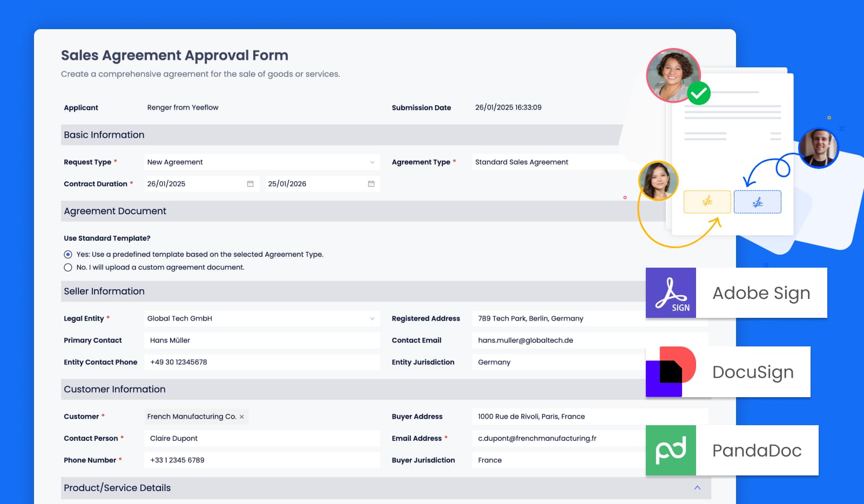Open the Request Type dropdown

tap(372, 162)
